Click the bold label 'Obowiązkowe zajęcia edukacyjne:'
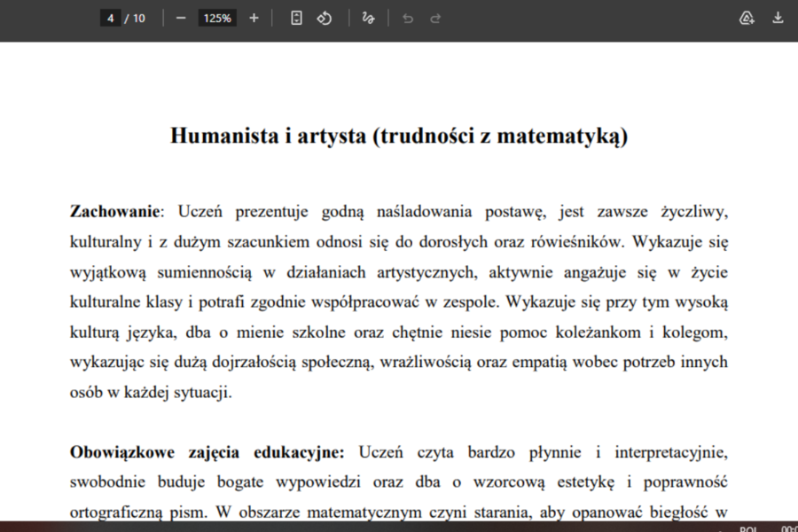 (x=207, y=452)
